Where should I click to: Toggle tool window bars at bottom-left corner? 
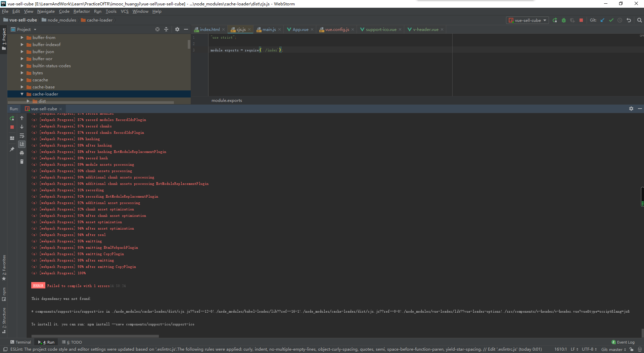tap(5, 349)
